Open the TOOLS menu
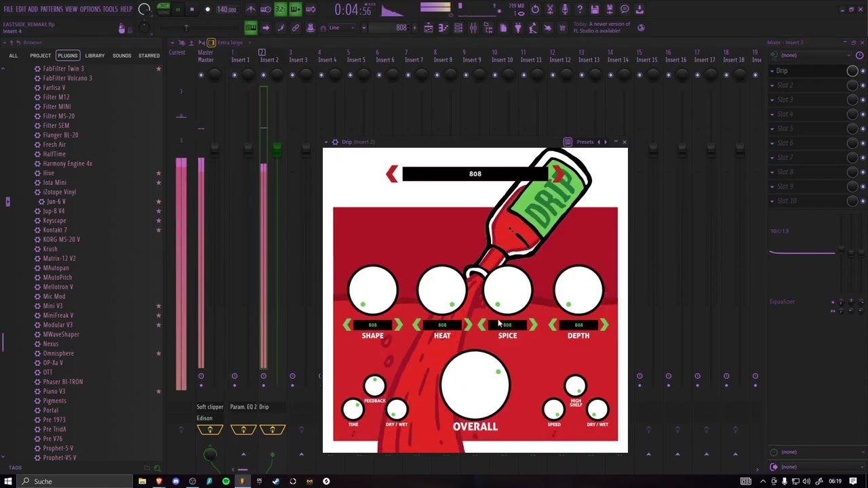The image size is (868, 488). point(110,9)
